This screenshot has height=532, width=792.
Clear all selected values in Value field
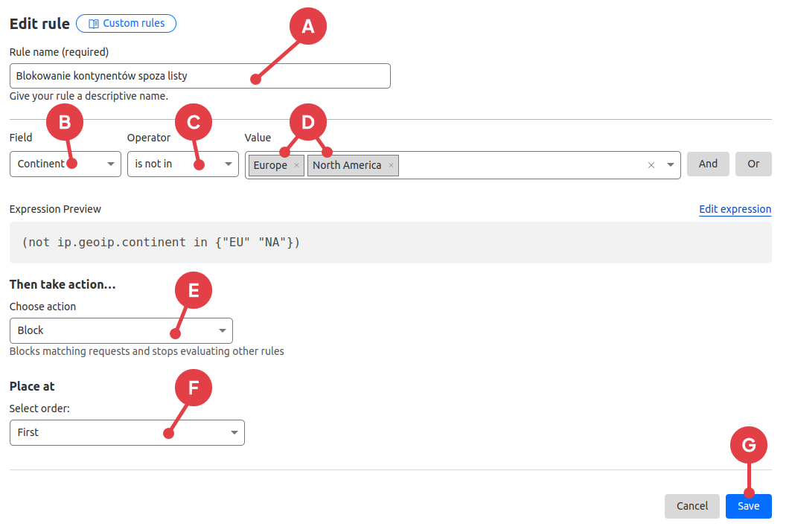click(x=651, y=165)
